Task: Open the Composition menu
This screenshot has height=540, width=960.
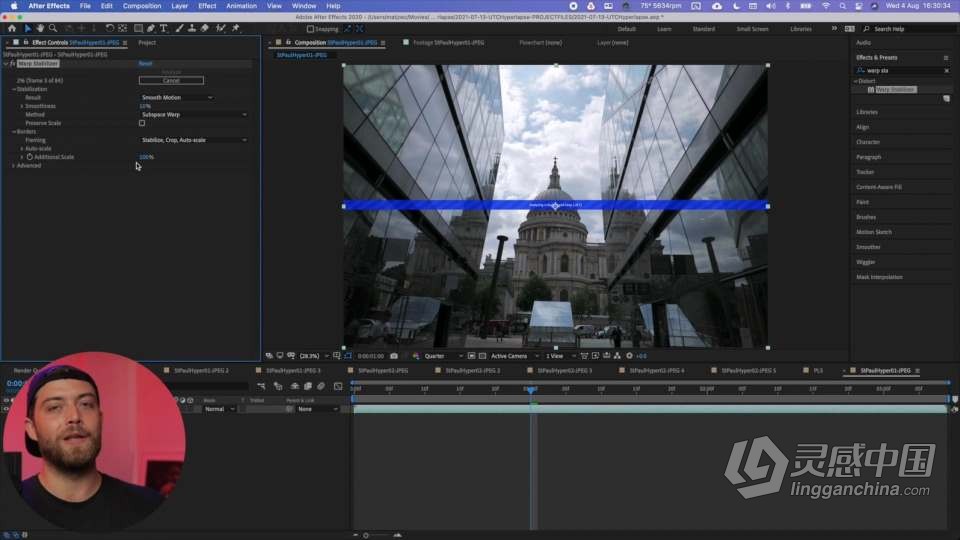Action: click(142, 6)
